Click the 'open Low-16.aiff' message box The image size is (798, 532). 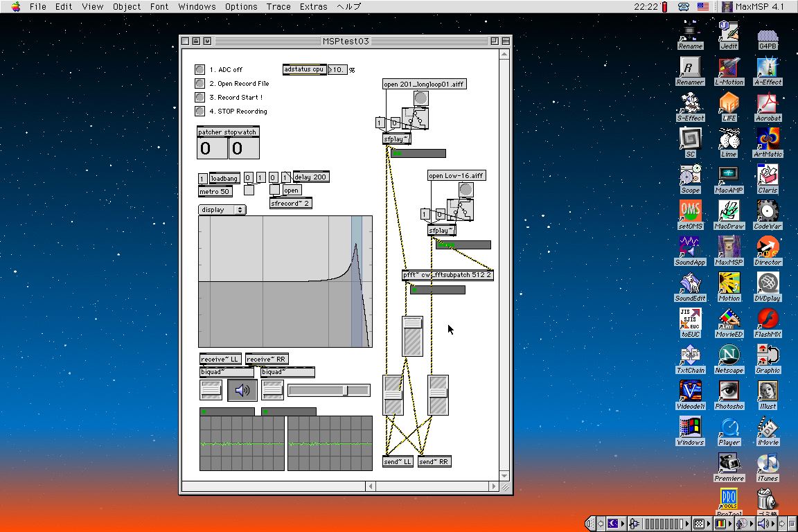tap(456, 176)
